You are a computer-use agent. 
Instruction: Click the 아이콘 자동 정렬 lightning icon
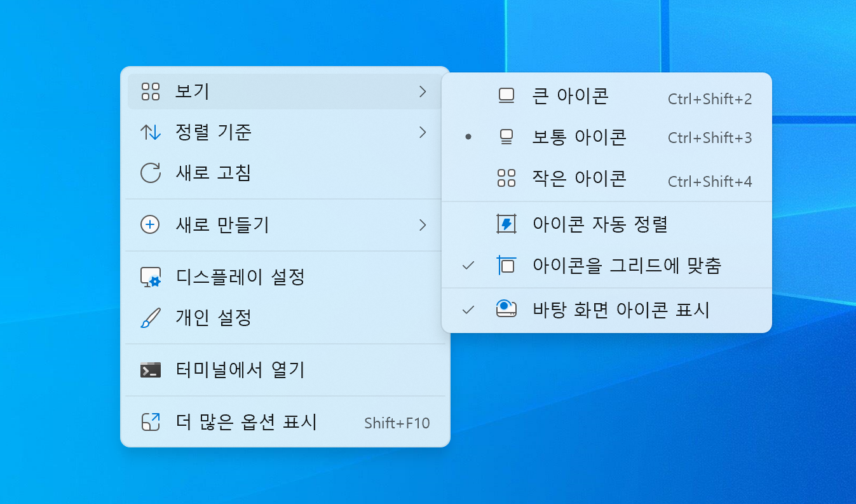coord(506,224)
